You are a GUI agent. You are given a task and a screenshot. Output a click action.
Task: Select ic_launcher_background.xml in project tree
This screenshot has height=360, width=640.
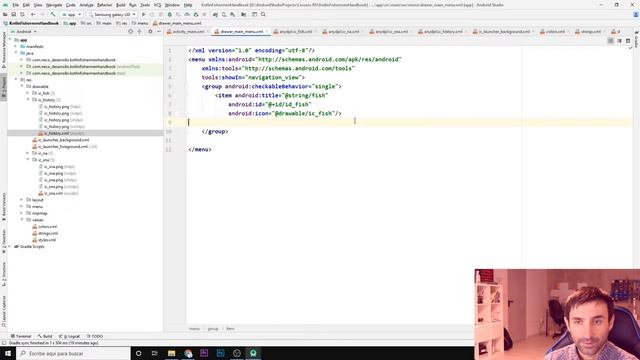(61, 140)
